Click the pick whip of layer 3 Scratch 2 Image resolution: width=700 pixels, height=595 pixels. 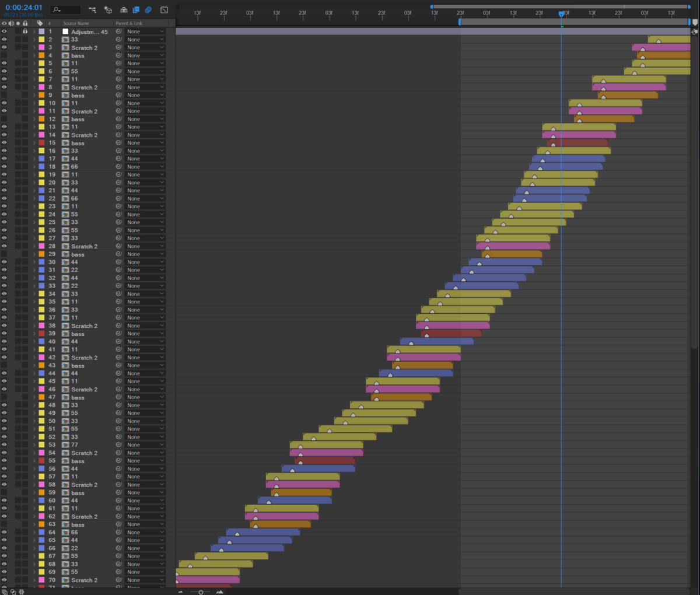[x=119, y=48]
